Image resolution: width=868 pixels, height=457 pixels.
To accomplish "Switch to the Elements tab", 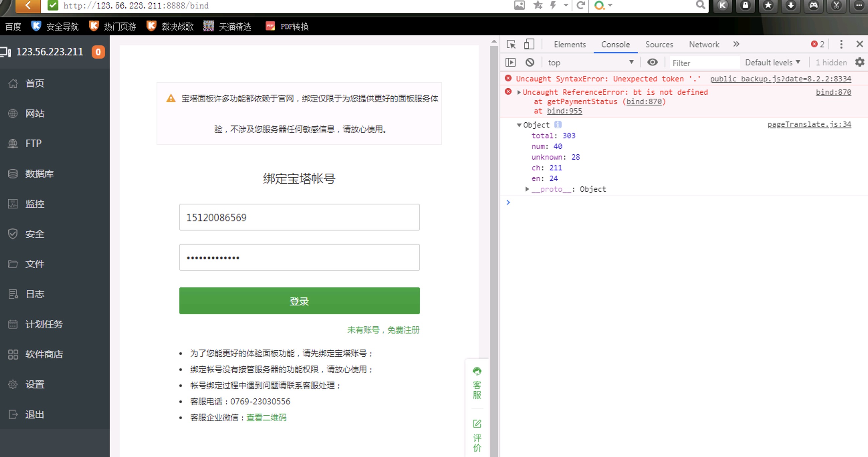I will pos(570,44).
